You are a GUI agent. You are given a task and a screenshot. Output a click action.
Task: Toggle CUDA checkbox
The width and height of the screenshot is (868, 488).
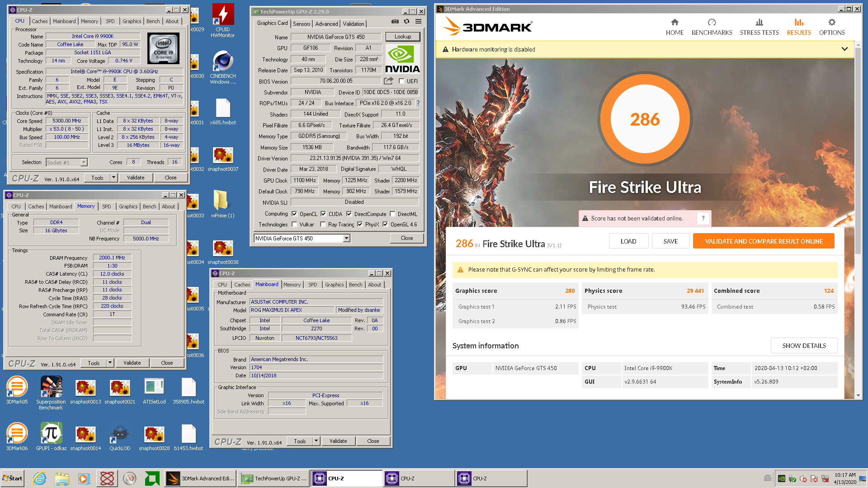[323, 214]
